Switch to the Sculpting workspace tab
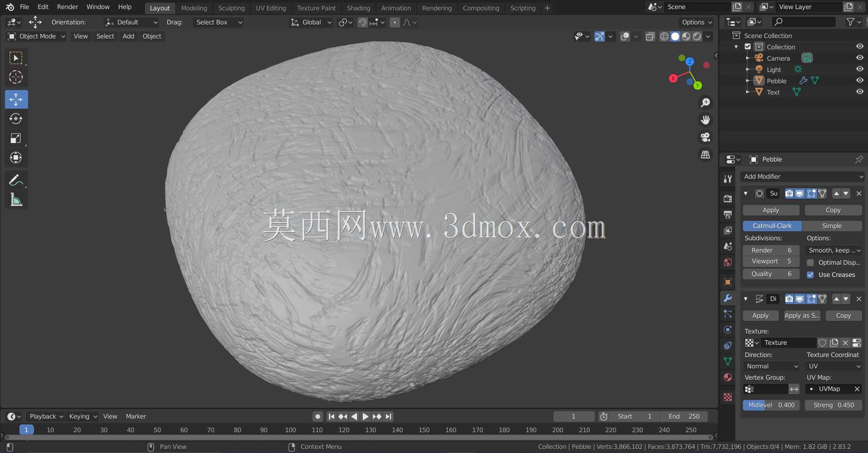The width and height of the screenshot is (868, 453). tap(231, 8)
